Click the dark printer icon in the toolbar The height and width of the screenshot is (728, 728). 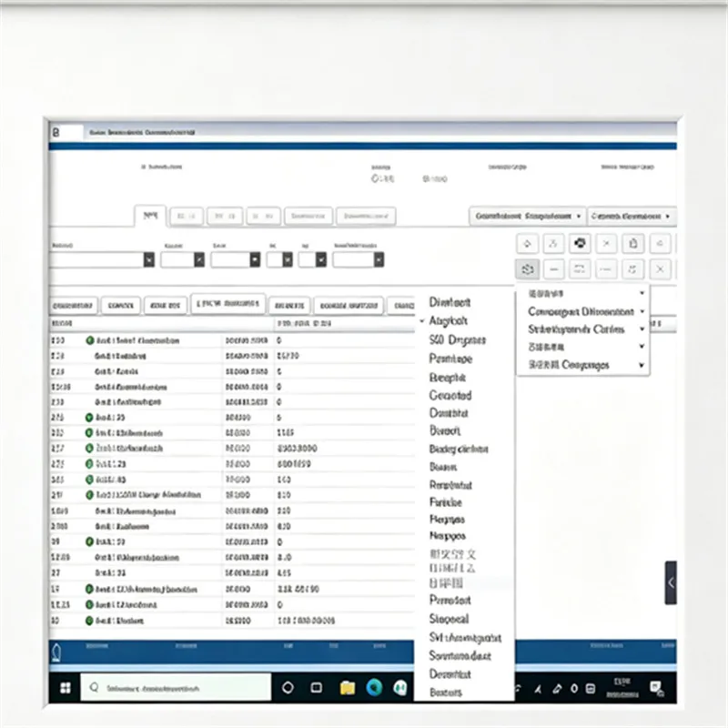tap(580, 243)
